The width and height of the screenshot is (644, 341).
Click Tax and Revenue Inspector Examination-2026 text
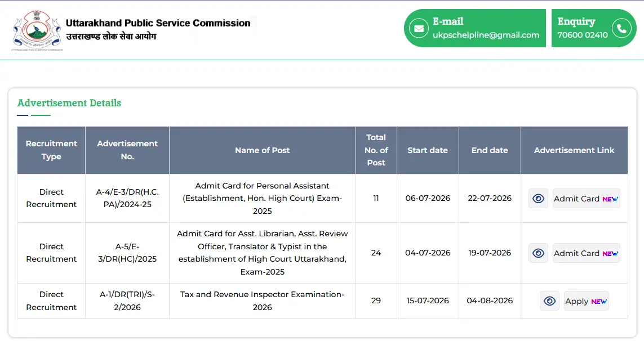point(263,301)
